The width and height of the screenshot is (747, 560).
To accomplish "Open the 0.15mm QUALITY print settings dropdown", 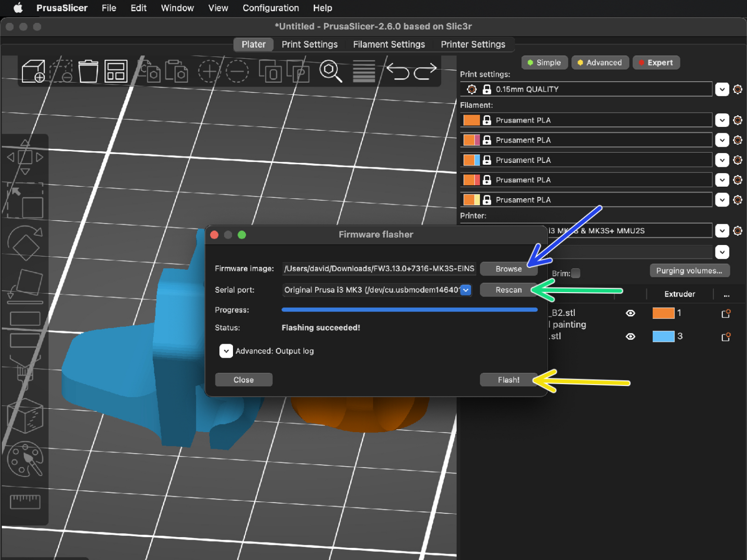I will tap(722, 89).
